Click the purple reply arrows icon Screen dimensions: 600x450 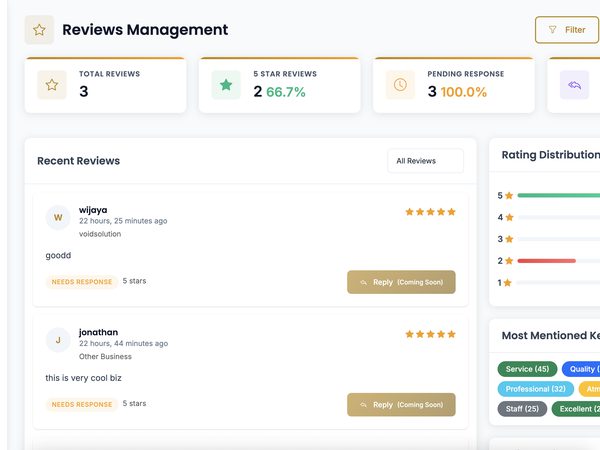(x=574, y=85)
